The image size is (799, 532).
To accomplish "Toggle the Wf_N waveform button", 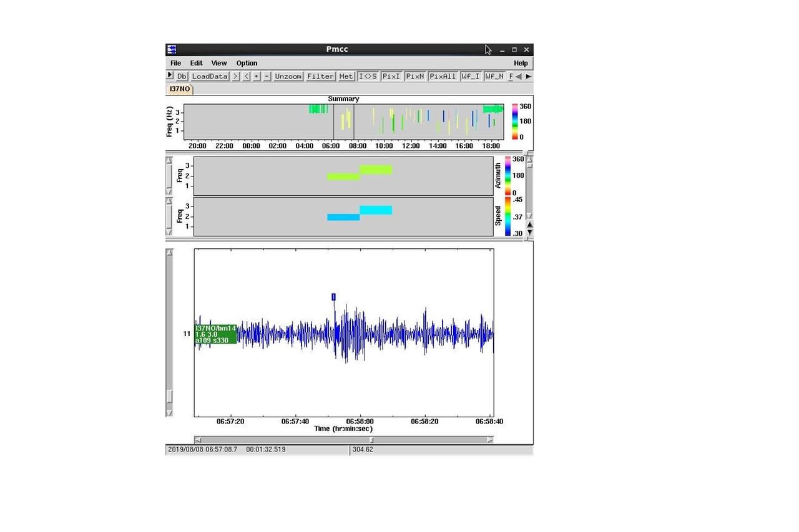I will (x=494, y=76).
